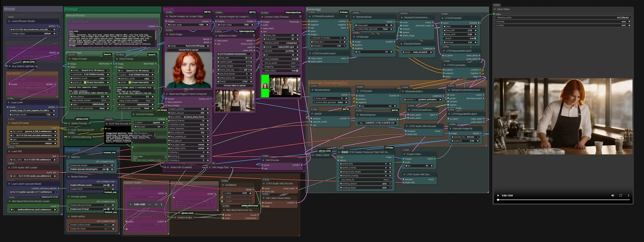Increase frame_rate in Control Video Preview
The image size is (644, 242).
point(298,35)
